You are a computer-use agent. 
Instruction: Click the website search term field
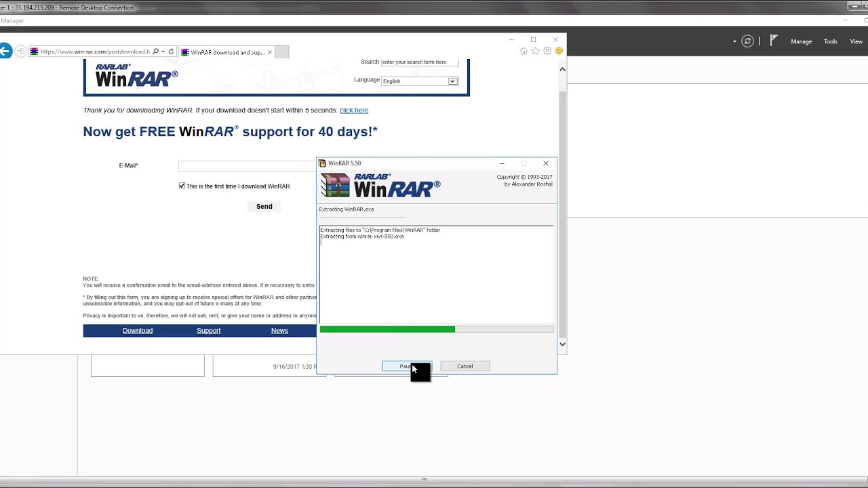[420, 62]
